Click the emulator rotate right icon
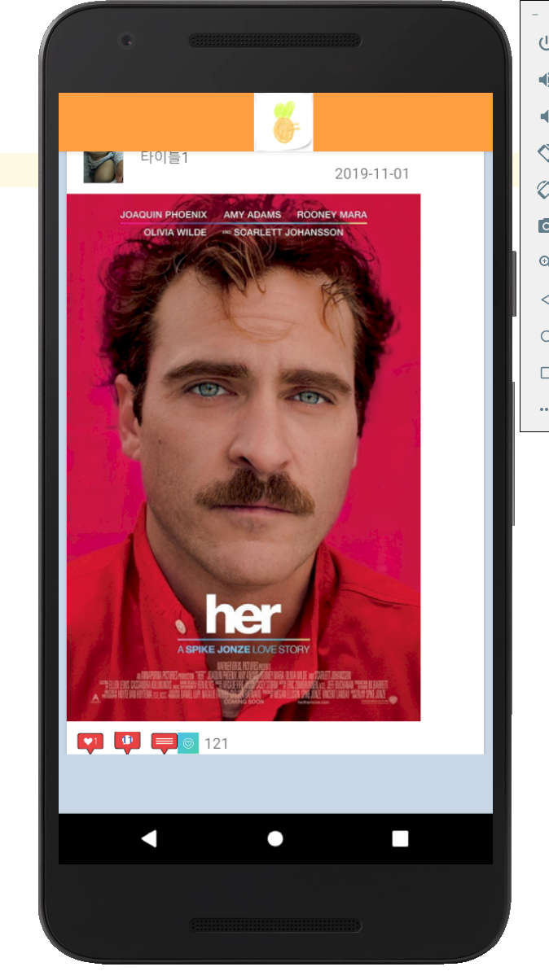 click(x=544, y=189)
